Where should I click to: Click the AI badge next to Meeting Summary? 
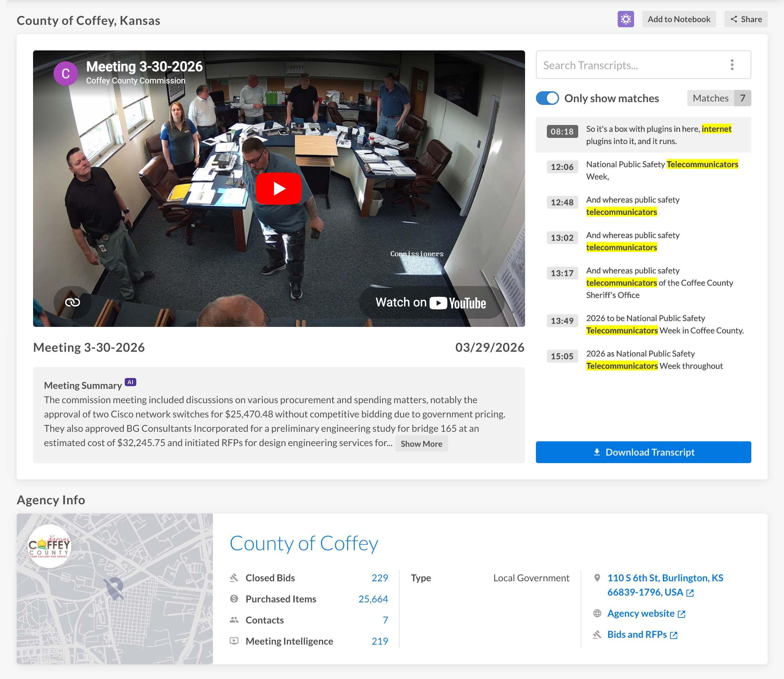point(130,382)
